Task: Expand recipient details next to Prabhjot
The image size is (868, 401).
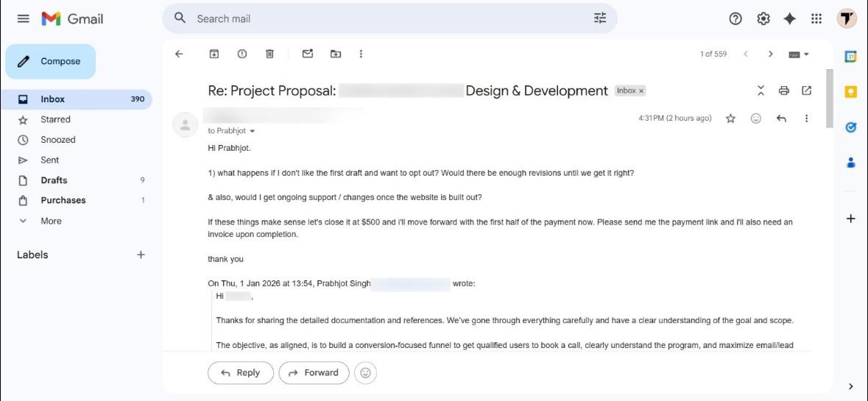Action: click(253, 131)
